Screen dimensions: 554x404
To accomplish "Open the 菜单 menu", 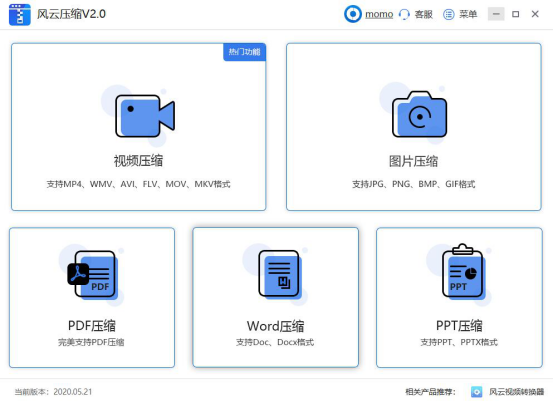I will click(468, 14).
